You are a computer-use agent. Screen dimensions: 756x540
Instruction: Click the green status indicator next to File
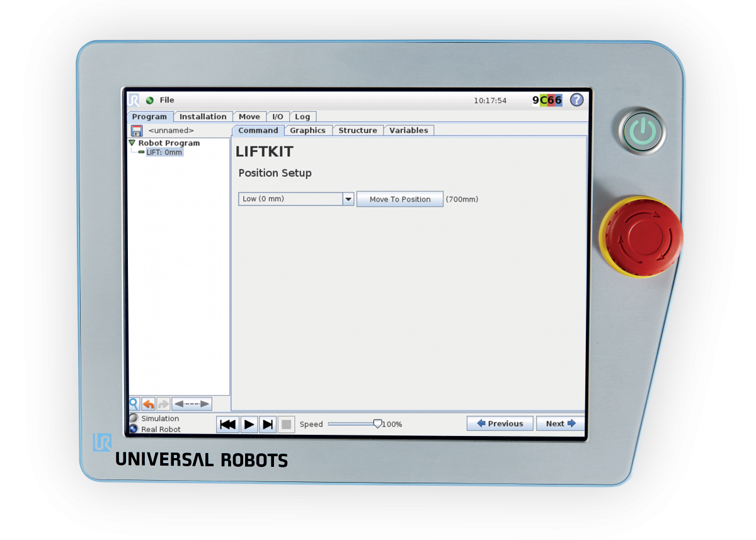click(150, 100)
